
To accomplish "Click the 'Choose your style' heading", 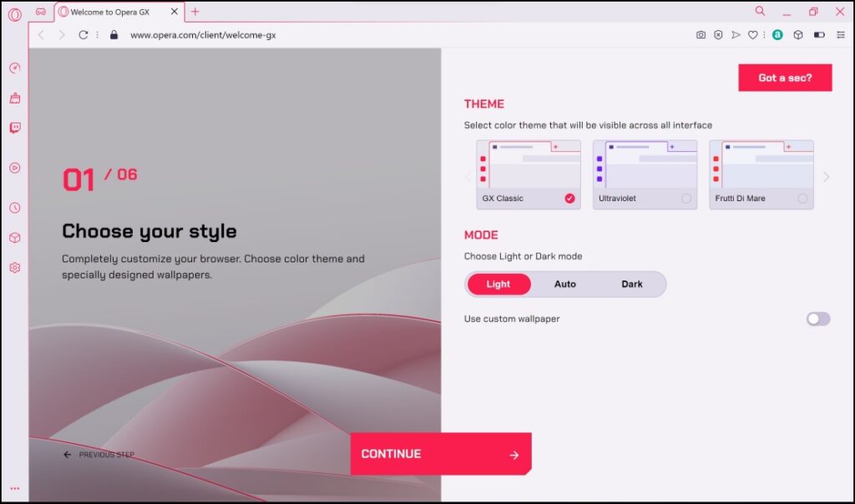I will point(149,232).
